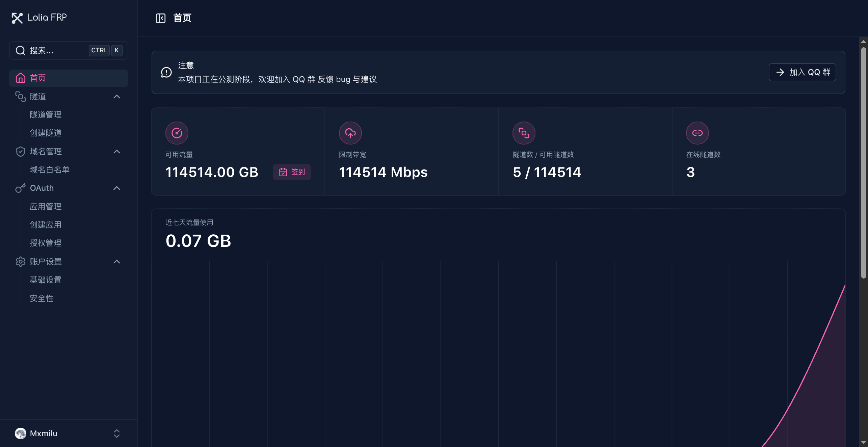Select the 隧道 tunnel icon in sidebar

click(x=20, y=97)
